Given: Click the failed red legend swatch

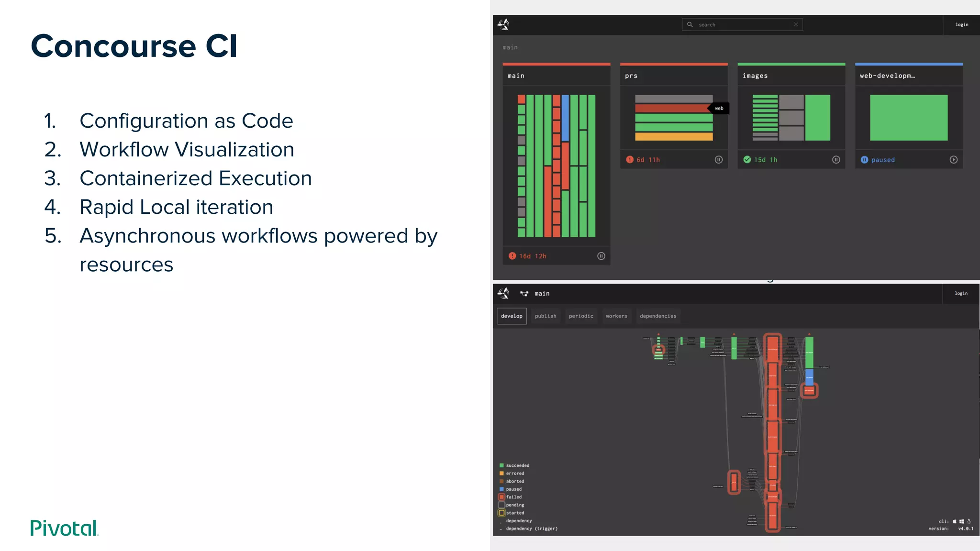Looking at the screenshot, I should coord(501,497).
